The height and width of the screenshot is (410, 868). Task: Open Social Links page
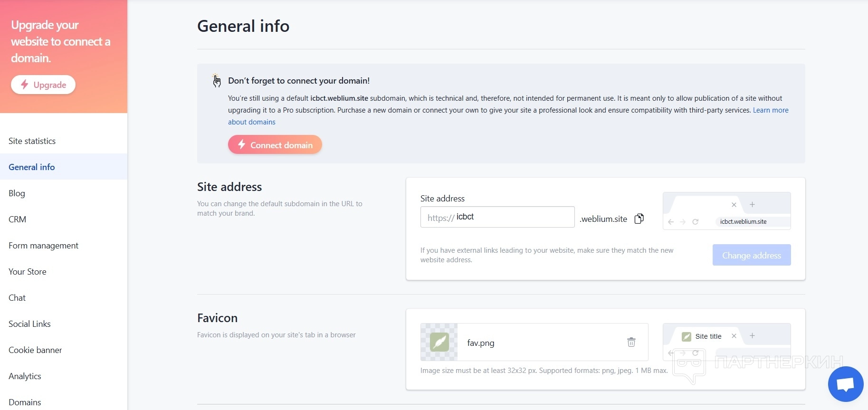point(29,324)
